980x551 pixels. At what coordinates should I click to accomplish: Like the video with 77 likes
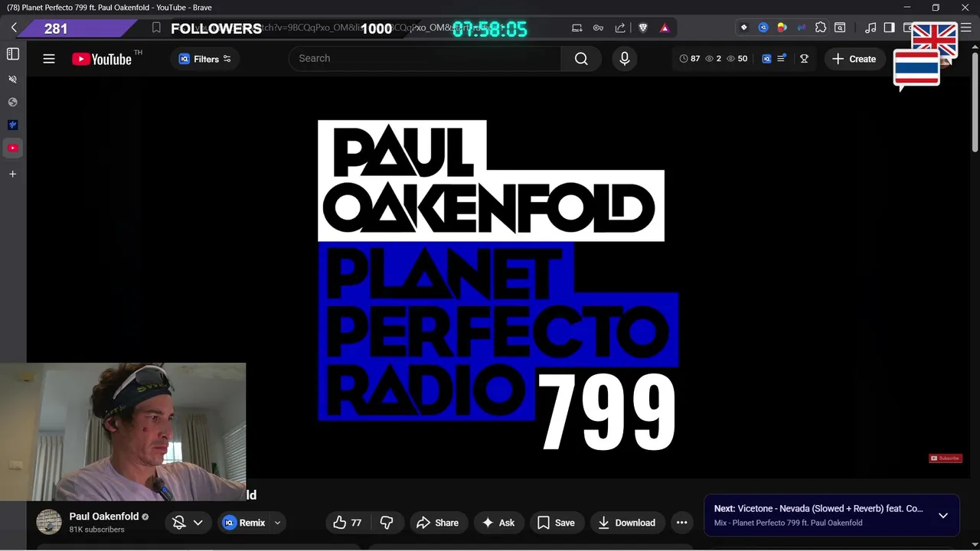(348, 523)
